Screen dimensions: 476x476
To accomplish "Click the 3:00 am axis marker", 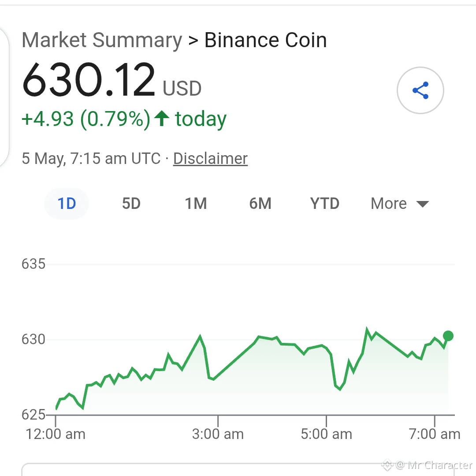I will tap(218, 434).
